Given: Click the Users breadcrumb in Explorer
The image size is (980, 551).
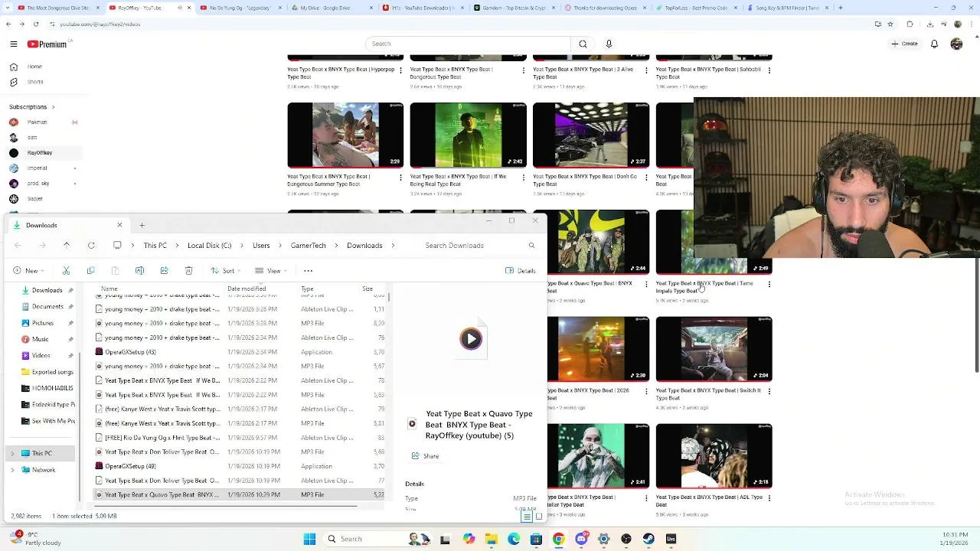Looking at the screenshot, I should point(261,246).
